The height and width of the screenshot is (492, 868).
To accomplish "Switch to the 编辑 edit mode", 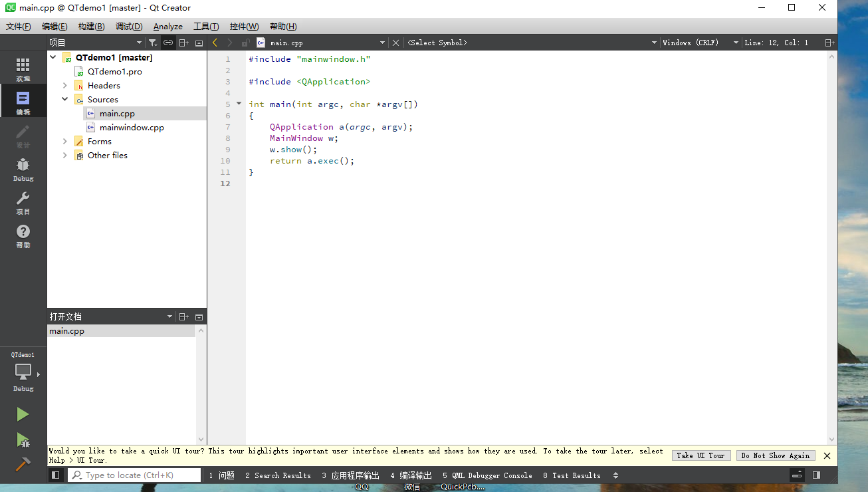I will 23,102.
